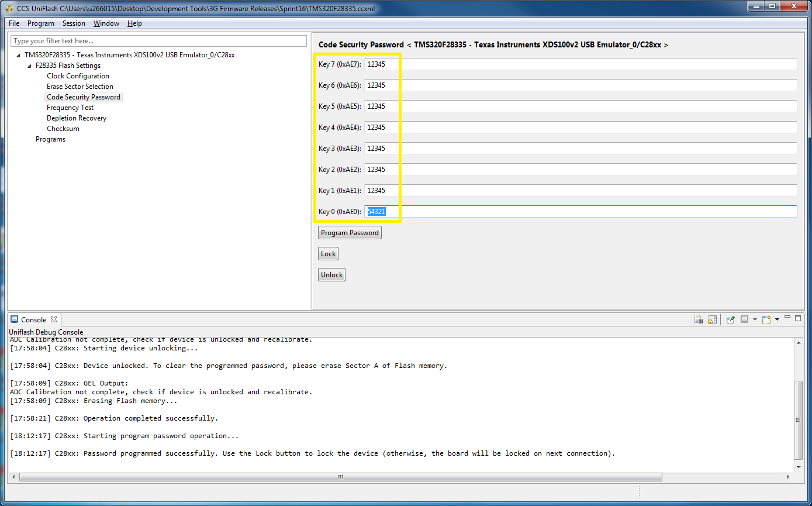The image size is (812, 506).
Task: Select Frequency Test in the tree
Action: (70, 108)
